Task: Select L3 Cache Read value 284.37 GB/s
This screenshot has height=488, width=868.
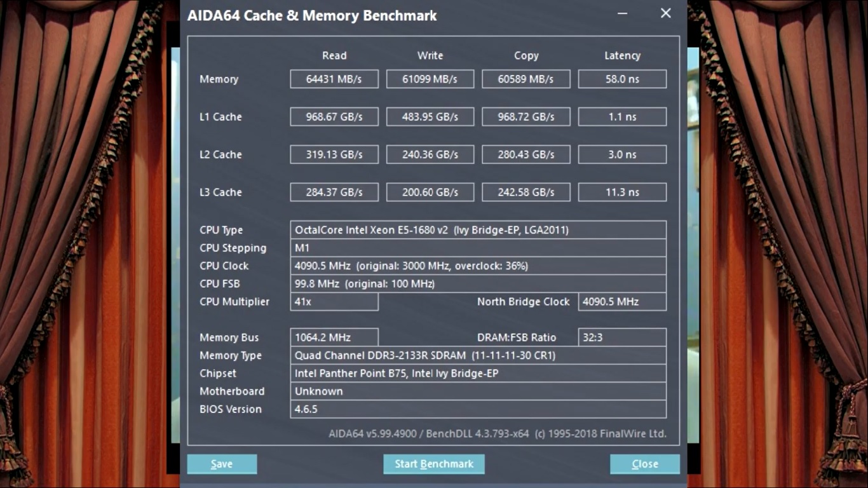Action: pyautogui.click(x=334, y=192)
